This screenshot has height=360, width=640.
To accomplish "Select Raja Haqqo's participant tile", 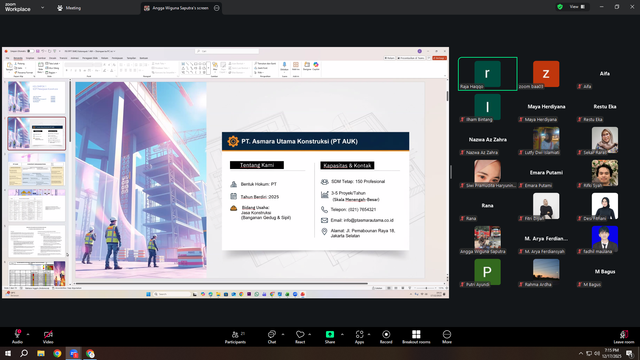I will coord(488,74).
